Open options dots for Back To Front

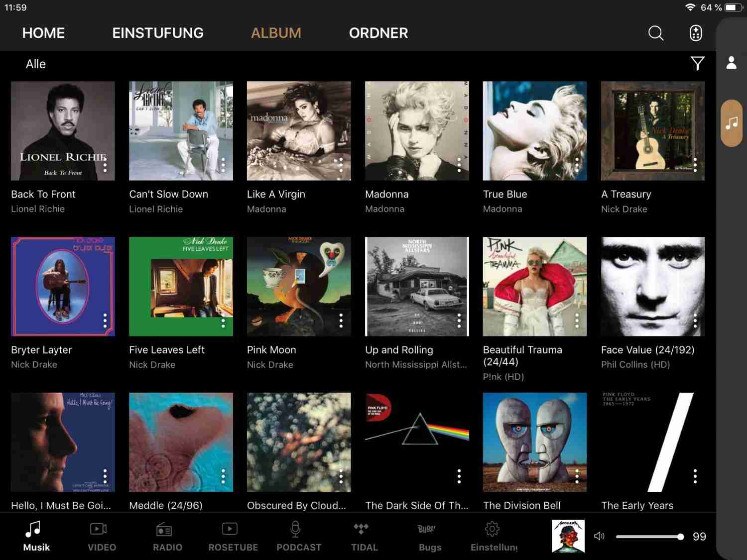105,165
